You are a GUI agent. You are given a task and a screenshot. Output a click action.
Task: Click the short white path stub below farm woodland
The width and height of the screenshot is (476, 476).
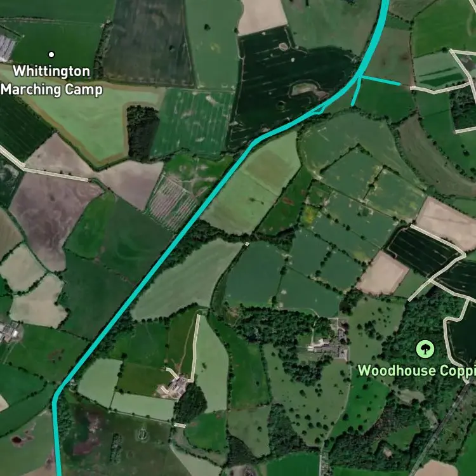click(180, 425)
